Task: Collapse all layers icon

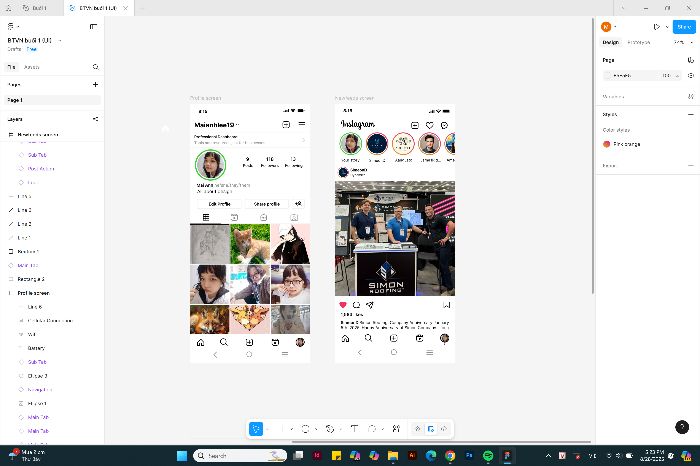Action: coord(95,119)
